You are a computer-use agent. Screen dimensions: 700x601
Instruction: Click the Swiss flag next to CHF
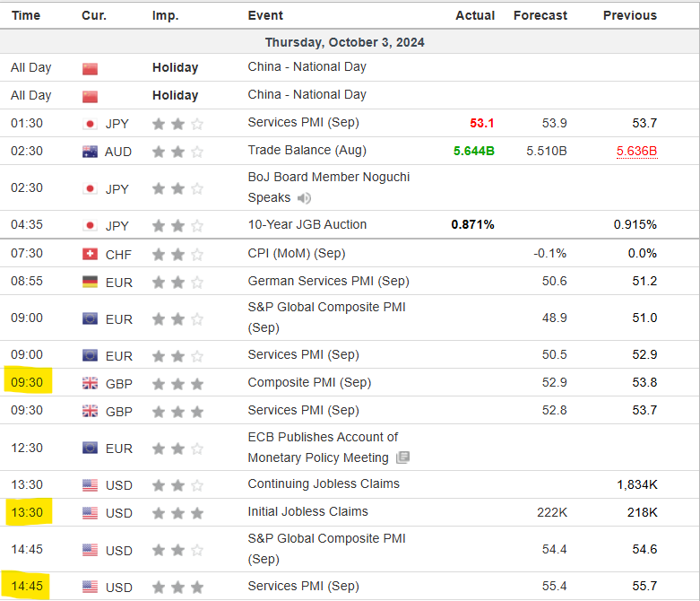[90, 254]
